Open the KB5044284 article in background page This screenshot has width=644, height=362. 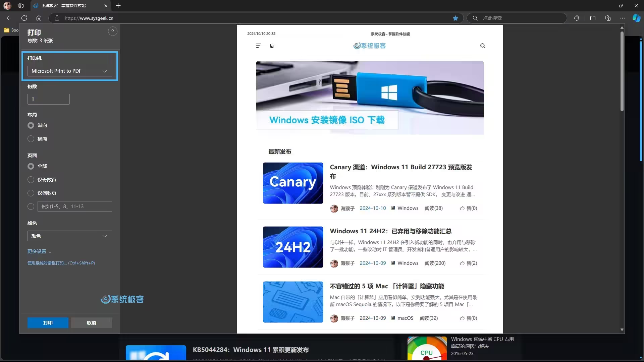tap(251, 350)
